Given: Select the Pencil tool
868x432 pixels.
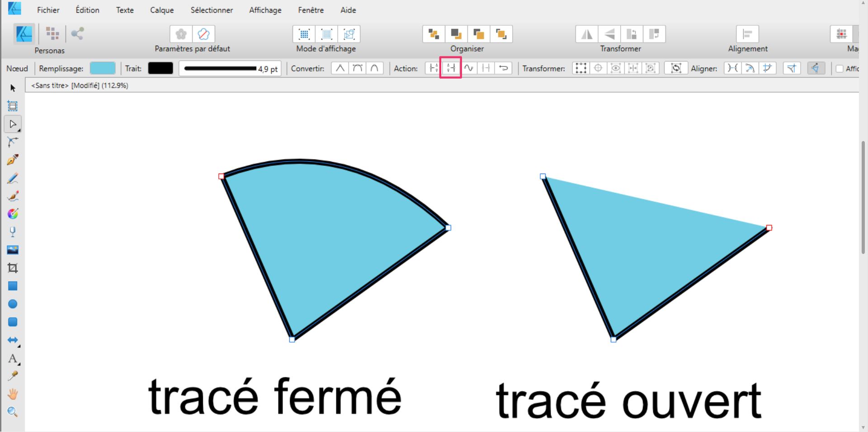Looking at the screenshot, I should click(13, 178).
